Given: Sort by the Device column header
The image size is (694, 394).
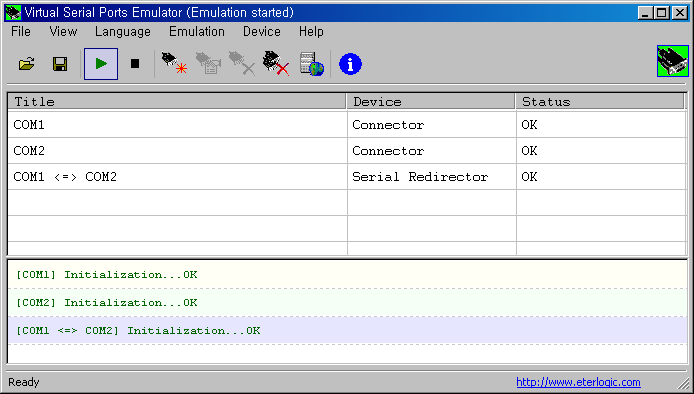Looking at the screenshot, I should 431,101.
